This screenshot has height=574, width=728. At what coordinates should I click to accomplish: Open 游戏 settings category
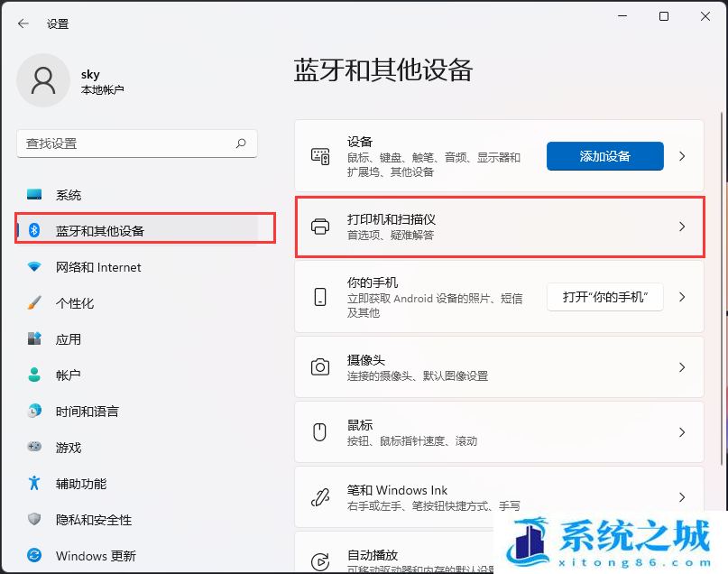[137, 448]
